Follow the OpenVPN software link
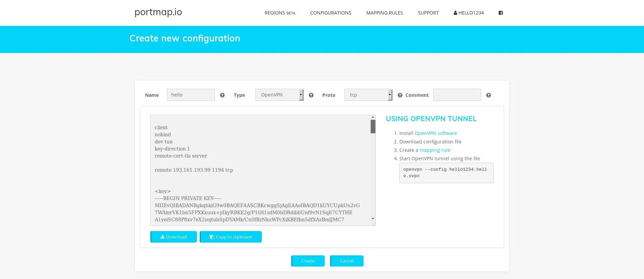 click(x=436, y=133)
